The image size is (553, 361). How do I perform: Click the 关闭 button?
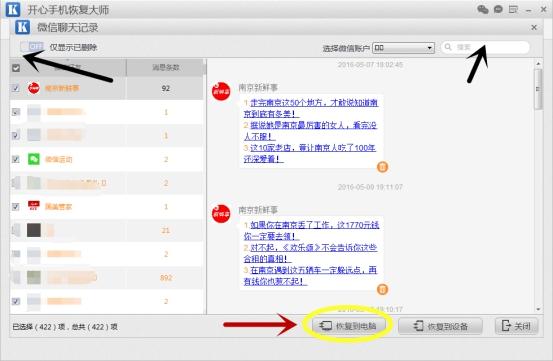tap(517, 326)
